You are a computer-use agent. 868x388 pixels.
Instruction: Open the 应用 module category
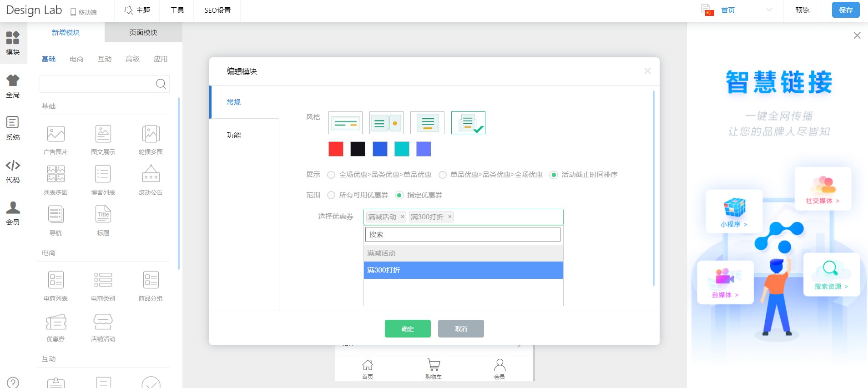[x=161, y=59]
